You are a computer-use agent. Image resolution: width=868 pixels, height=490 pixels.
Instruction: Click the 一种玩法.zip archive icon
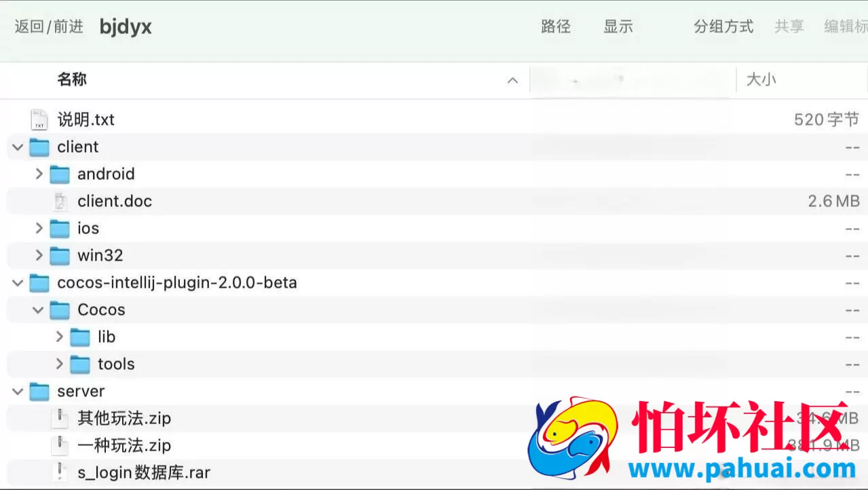pyautogui.click(x=60, y=446)
